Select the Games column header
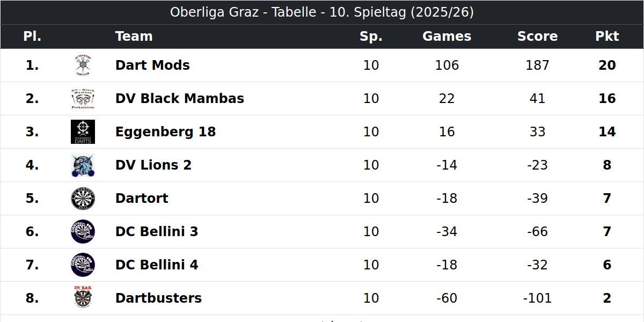 point(447,36)
